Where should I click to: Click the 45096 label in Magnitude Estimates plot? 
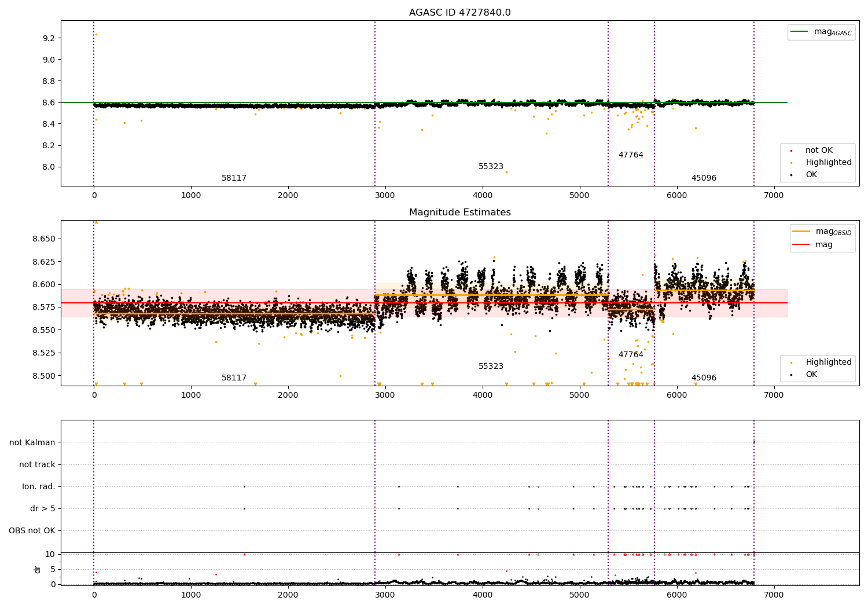[704, 378]
